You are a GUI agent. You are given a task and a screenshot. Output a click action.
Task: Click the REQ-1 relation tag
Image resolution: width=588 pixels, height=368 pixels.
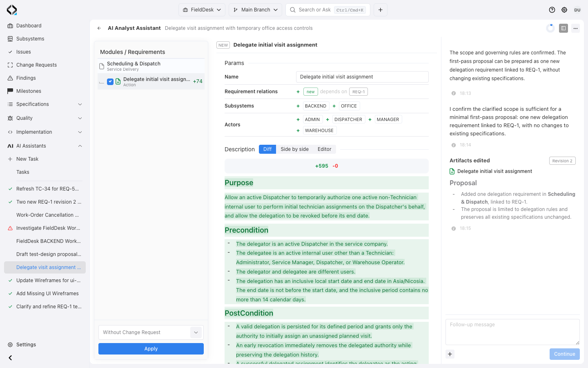pyautogui.click(x=359, y=92)
